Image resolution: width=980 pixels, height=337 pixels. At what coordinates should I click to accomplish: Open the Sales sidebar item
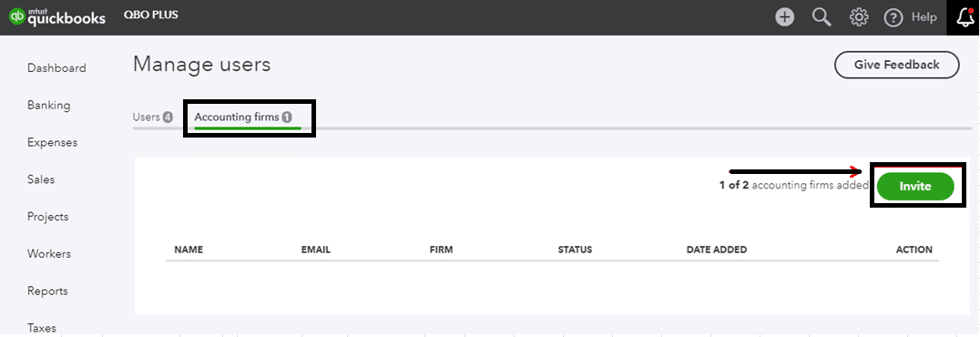point(41,179)
